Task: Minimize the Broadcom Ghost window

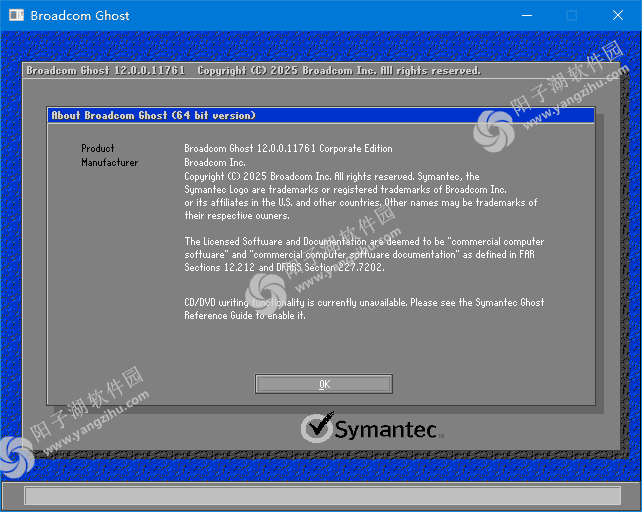Action: [527, 16]
